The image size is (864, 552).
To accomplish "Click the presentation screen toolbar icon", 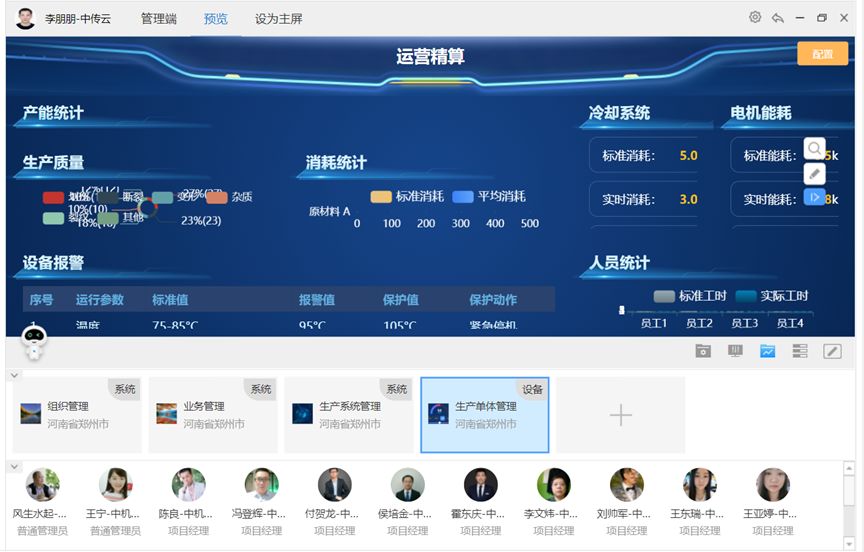I will [736, 351].
